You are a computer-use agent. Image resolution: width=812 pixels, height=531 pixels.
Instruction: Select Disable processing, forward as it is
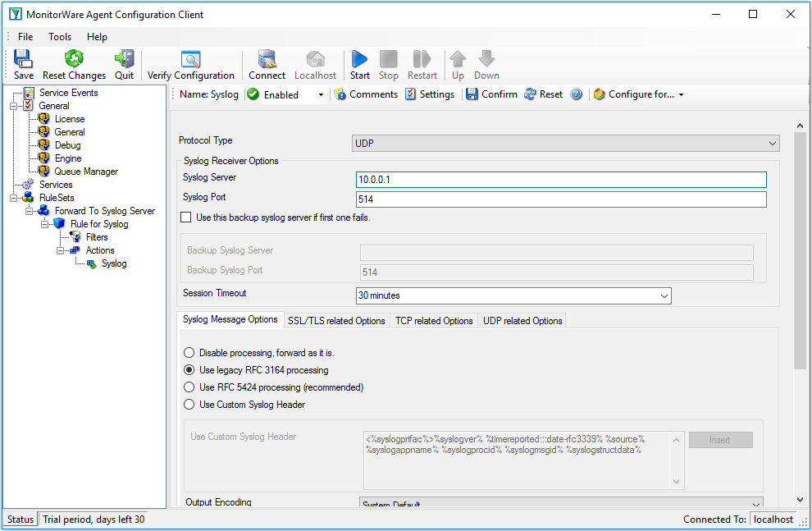pos(189,353)
